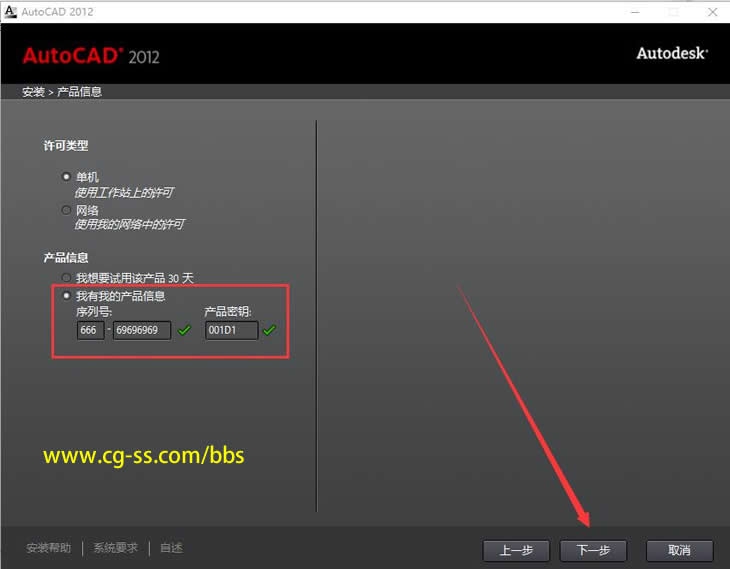Click the 产品密钥 label
Screen dimensions: 730x569
click(228, 312)
